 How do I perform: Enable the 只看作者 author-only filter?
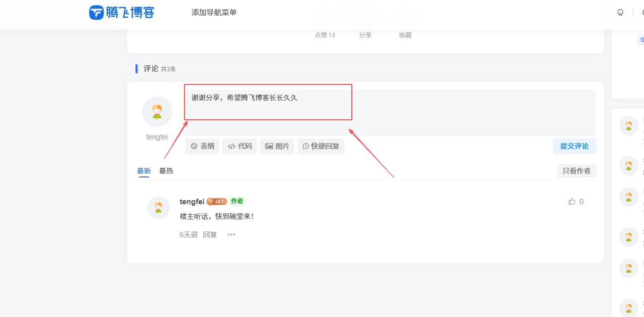tap(576, 170)
